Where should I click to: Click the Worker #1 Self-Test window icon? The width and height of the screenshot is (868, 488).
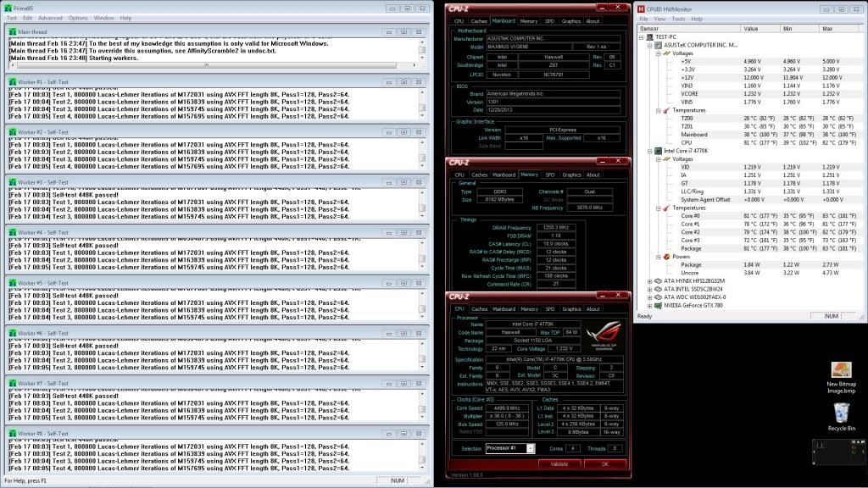(x=12, y=81)
